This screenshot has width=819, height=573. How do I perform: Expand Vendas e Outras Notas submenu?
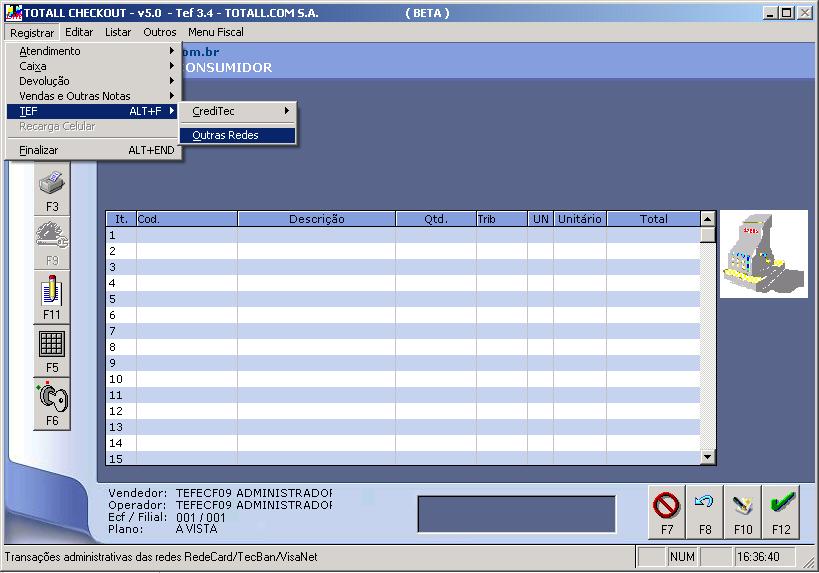tap(93, 96)
